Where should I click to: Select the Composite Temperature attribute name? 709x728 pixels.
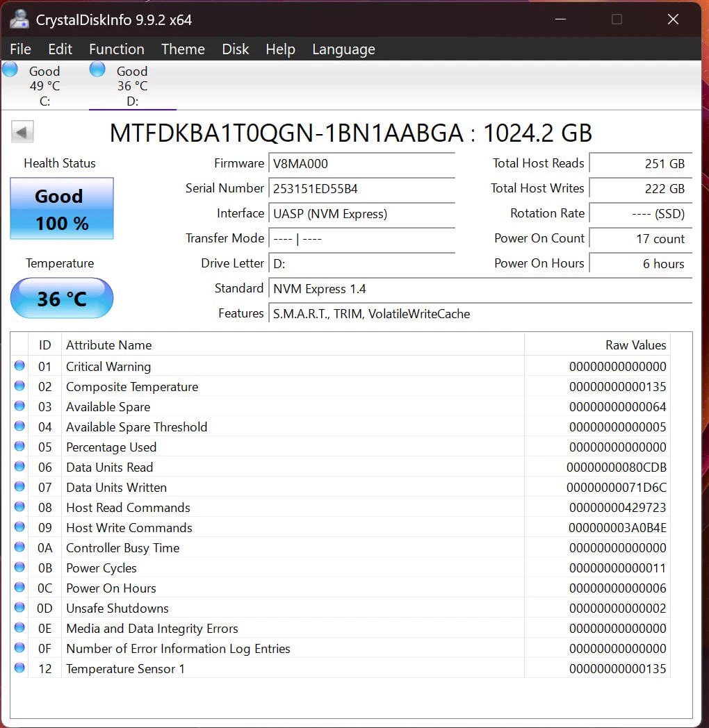(132, 387)
